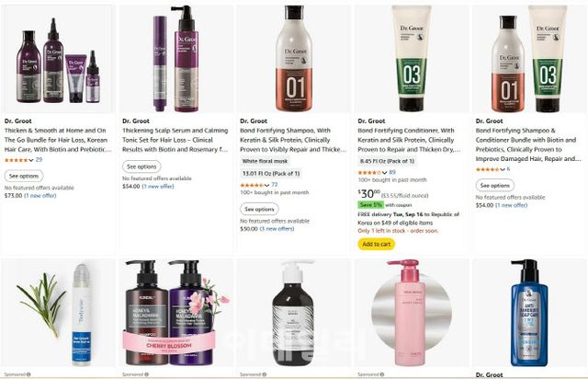Click See options for Bond Fortifying Shampoo

(259, 209)
